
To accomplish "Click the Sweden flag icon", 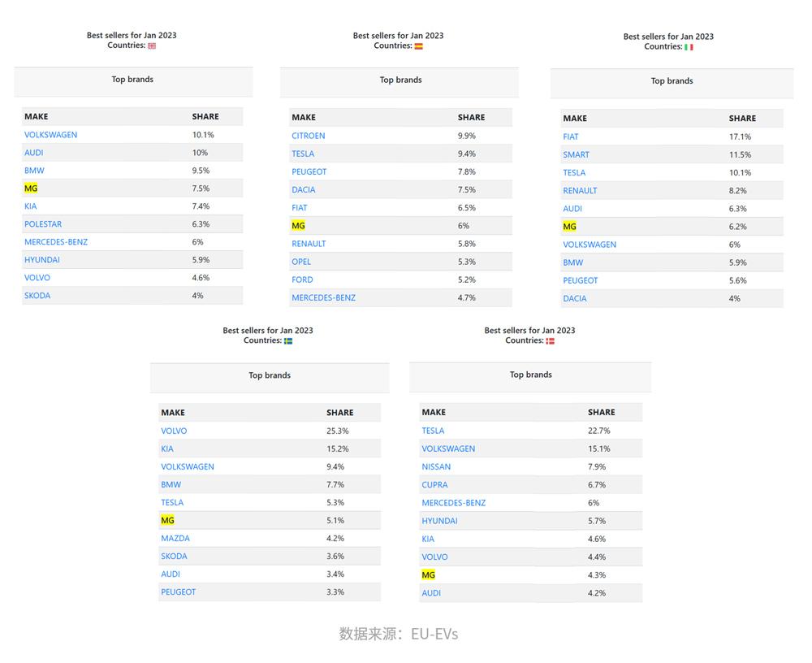I will click(288, 341).
